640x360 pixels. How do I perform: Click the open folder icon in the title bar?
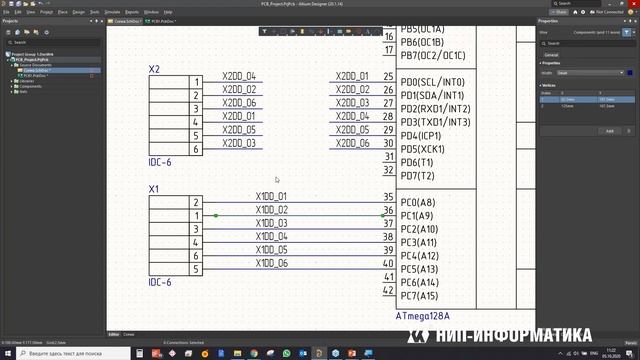click(26, 4)
